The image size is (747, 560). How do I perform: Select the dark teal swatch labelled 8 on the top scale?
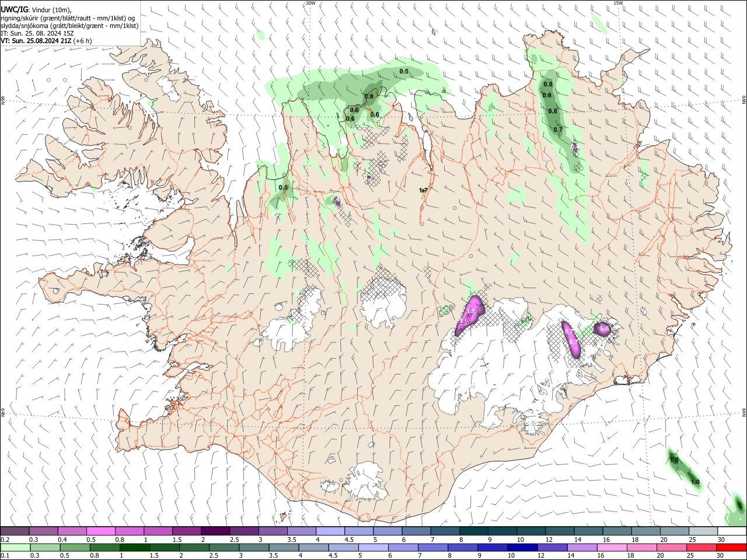pos(473,531)
